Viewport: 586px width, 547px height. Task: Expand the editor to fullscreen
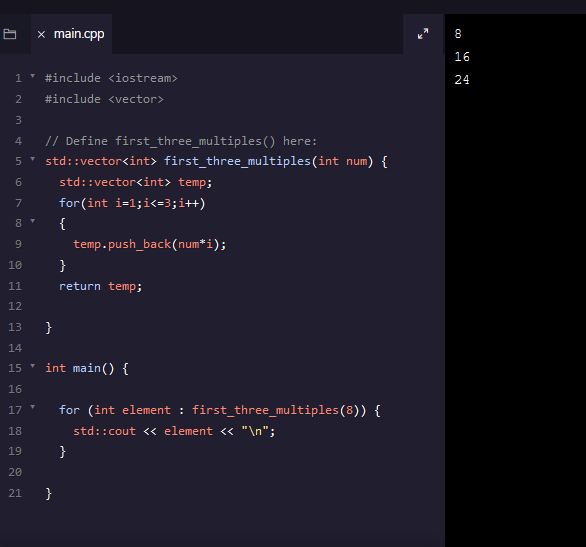click(423, 34)
